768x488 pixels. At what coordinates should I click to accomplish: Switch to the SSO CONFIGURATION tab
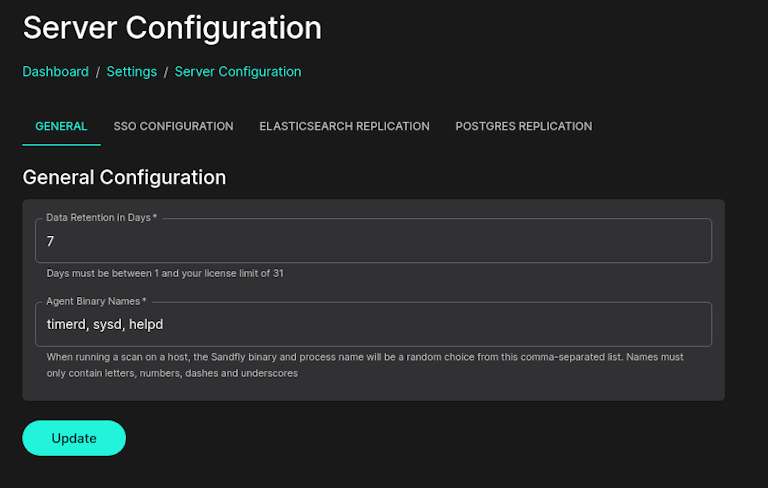pyautogui.click(x=173, y=126)
